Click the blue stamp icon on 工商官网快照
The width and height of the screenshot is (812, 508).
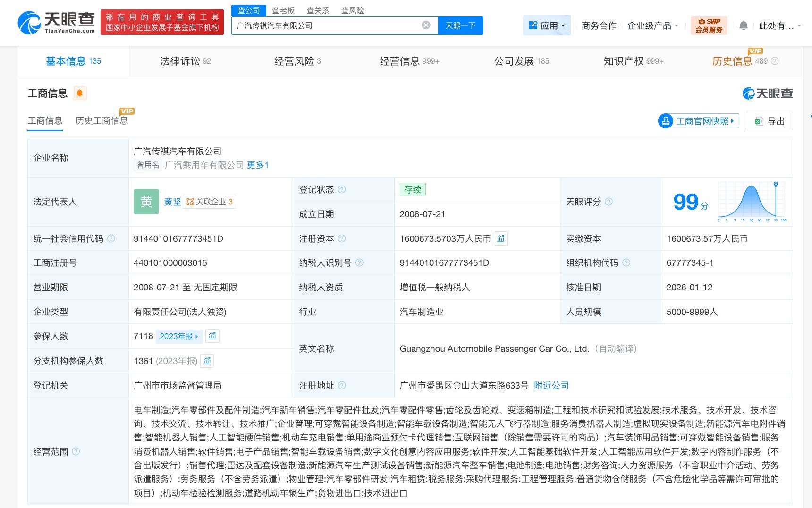666,121
